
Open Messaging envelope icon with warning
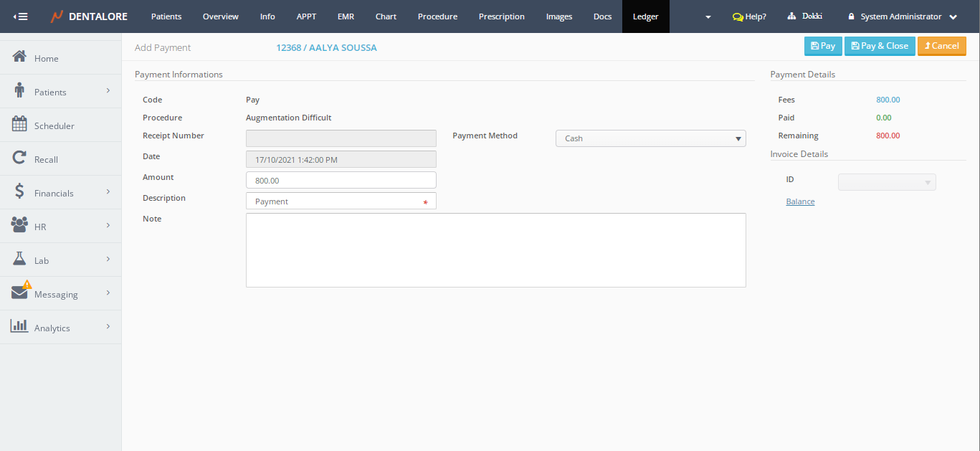[x=20, y=293]
